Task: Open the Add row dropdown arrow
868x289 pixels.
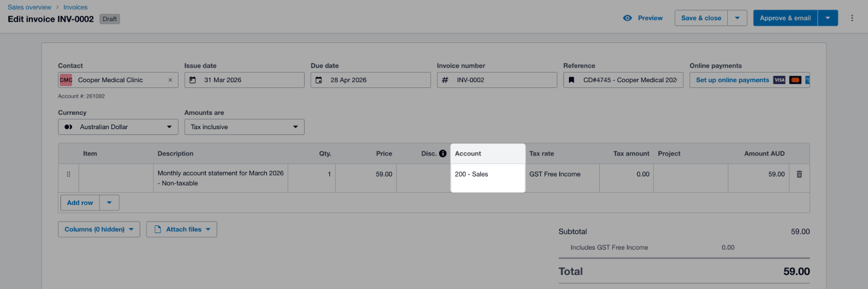Action: pyautogui.click(x=109, y=203)
